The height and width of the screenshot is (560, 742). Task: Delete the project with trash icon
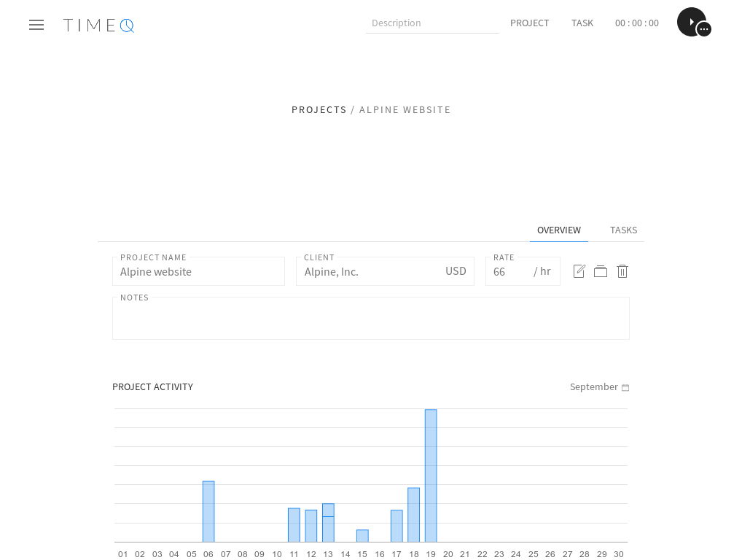pyautogui.click(x=622, y=271)
